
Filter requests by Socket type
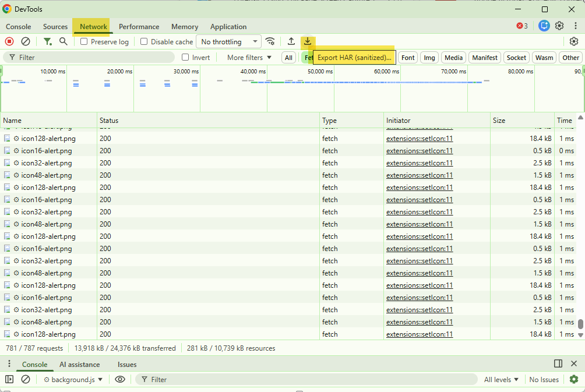tap(516, 58)
